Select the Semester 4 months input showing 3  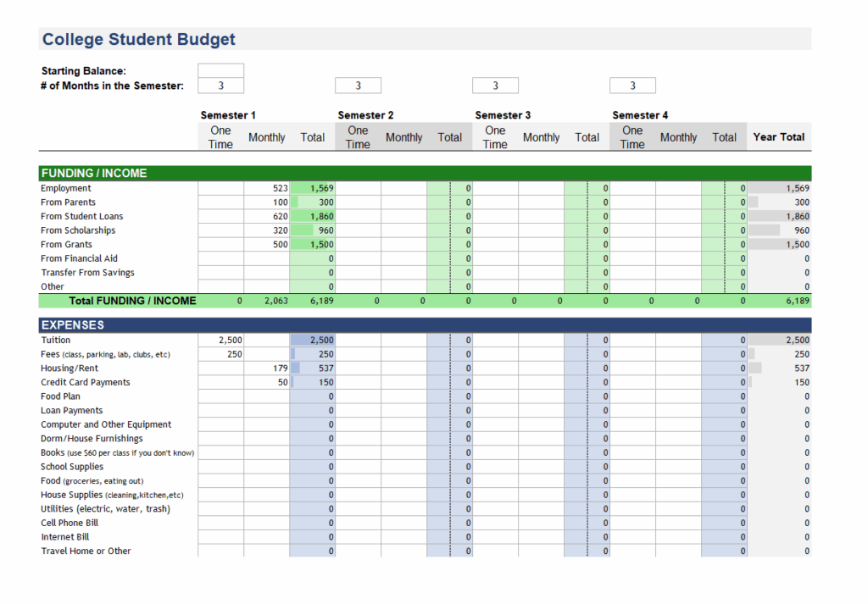632,85
